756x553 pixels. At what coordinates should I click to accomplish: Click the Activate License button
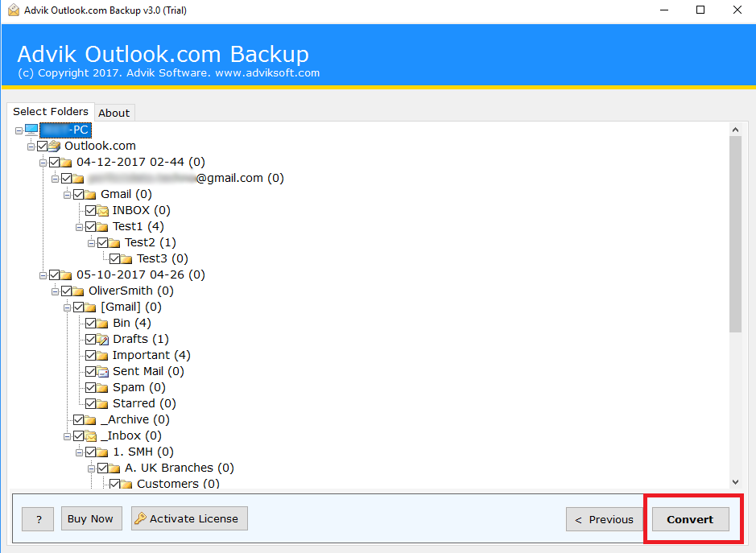click(189, 518)
